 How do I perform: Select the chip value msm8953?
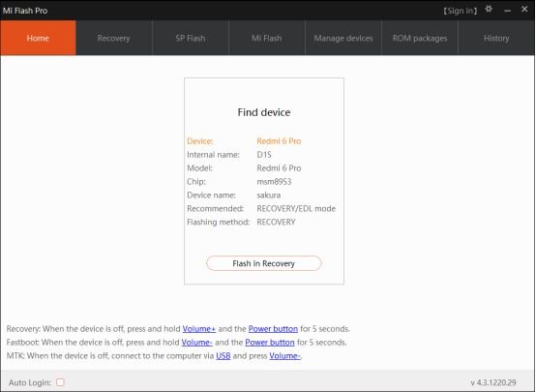pyautogui.click(x=274, y=181)
